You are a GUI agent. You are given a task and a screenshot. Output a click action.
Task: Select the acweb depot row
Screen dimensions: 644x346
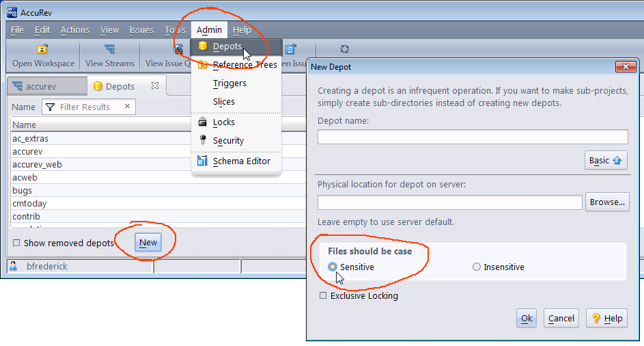(x=158, y=177)
